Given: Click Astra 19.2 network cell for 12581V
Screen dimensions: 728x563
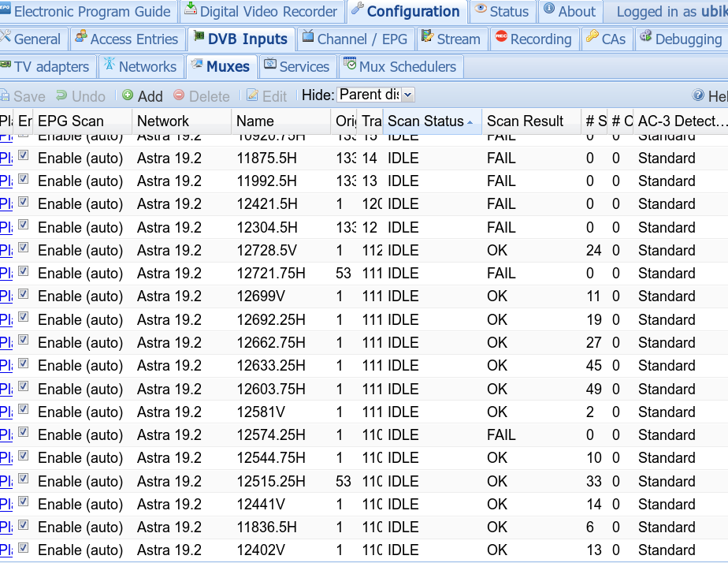Looking at the screenshot, I should [169, 412].
